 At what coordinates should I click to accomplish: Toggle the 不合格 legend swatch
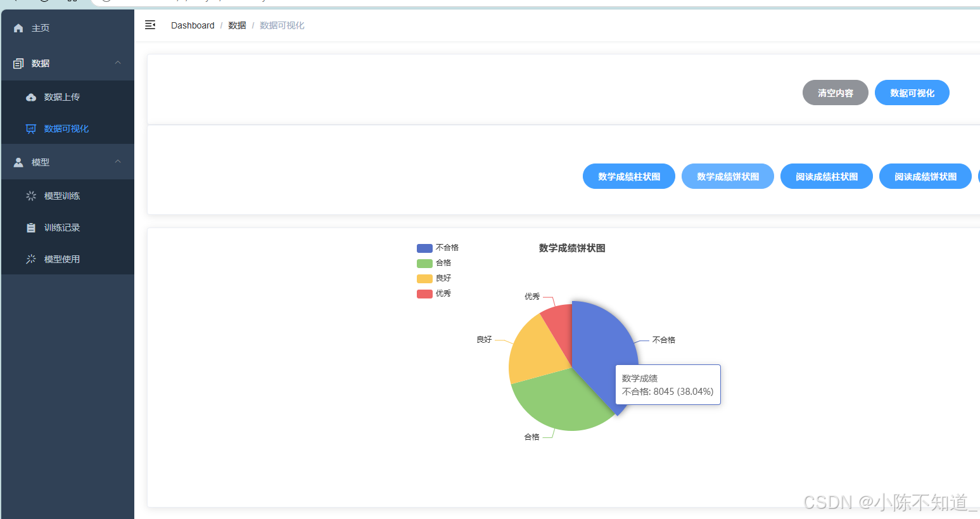pyautogui.click(x=424, y=248)
